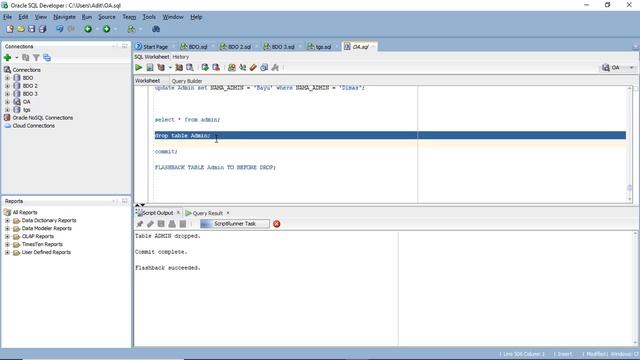Image resolution: width=640 pixels, height=360 pixels.
Task: Click the SQL History icon in worksheet toolbar
Action: (x=264, y=68)
